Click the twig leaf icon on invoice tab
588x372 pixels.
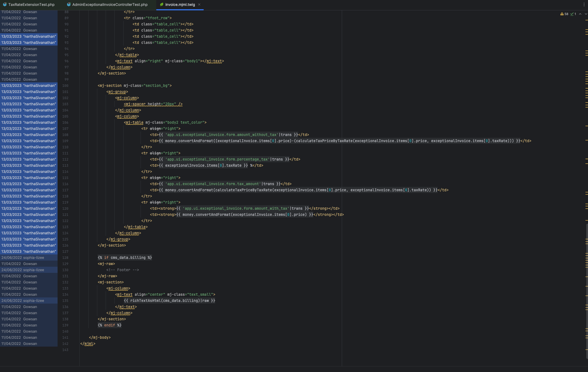point(162,4)
